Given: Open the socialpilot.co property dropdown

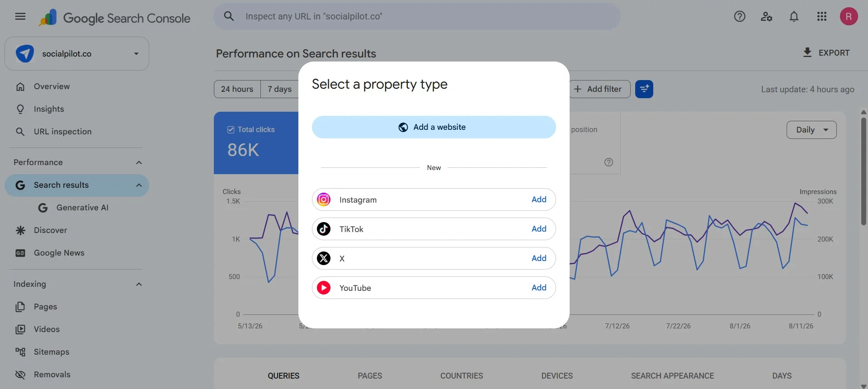Looking at the screenshot, I should pyautogui.click(x=77, y=54).
